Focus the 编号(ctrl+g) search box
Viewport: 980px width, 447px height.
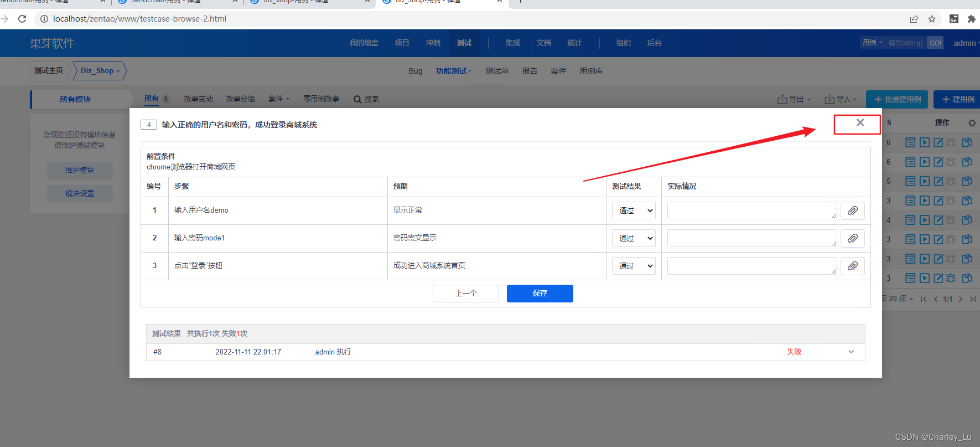point(906,43)
